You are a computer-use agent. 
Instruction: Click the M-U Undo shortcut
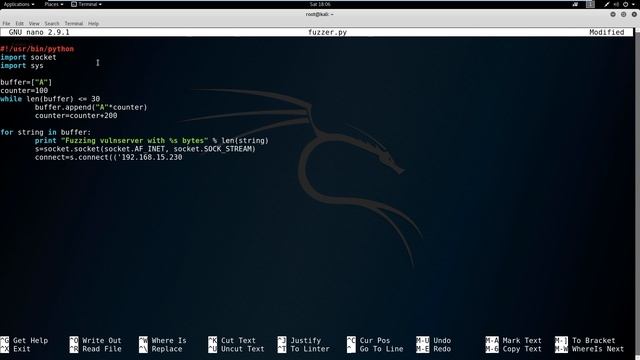point(433,340)
